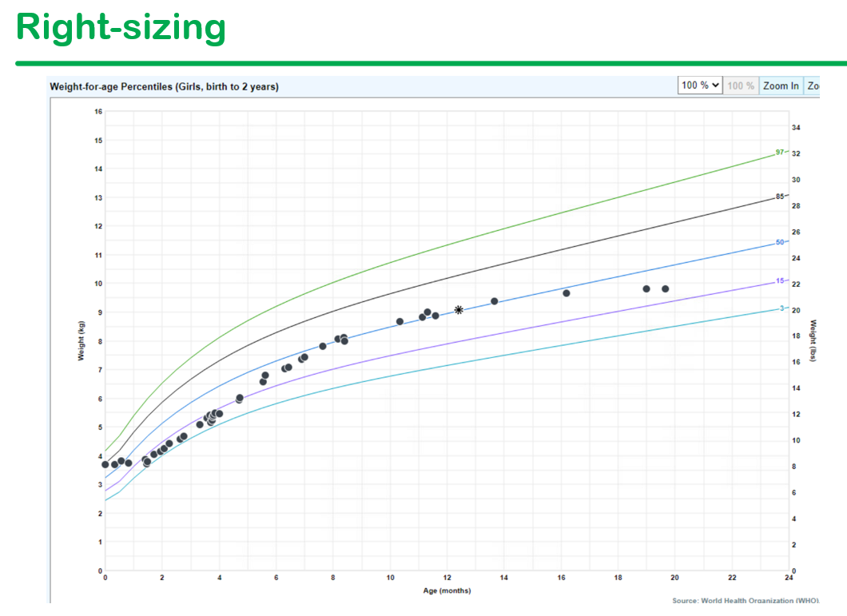Click the World Health Organization source text
The height and width of the screenshot is (616, 847).
pyautogui.click(x=745, y=600)
